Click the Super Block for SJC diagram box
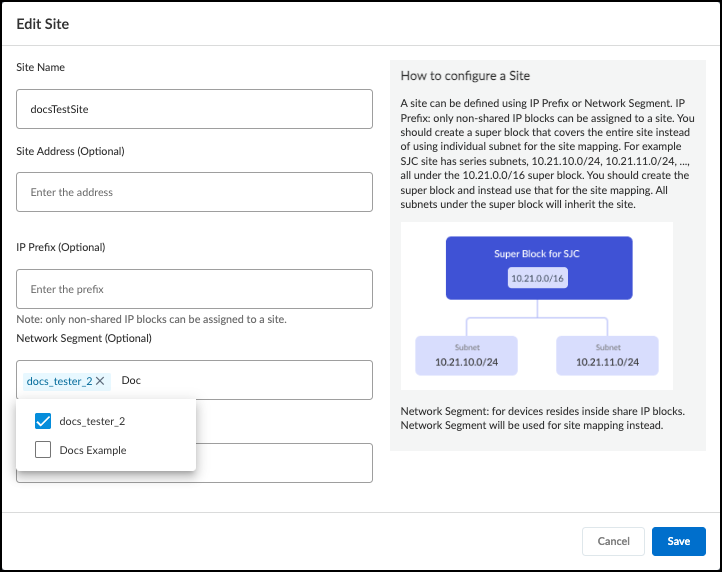722x572 pixels. [538, 267]
